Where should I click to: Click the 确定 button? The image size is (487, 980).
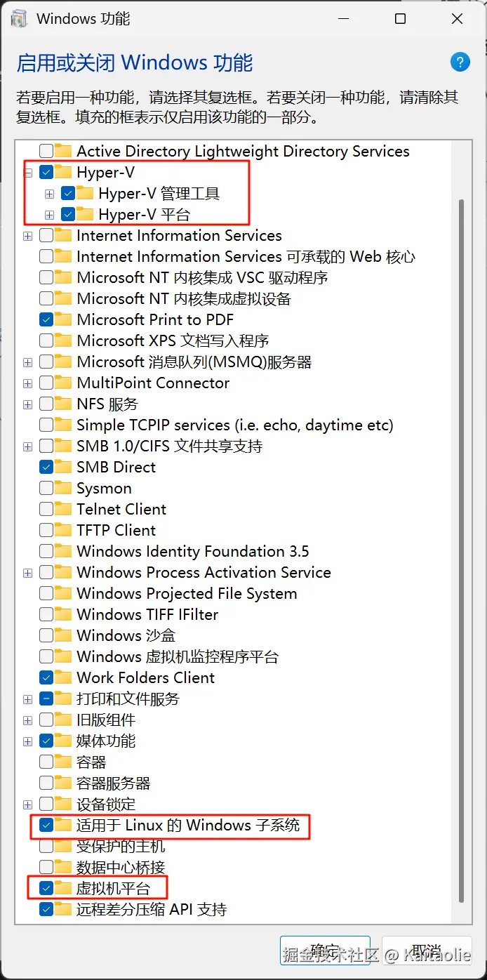pyautogui.click(x=325, y=952)
